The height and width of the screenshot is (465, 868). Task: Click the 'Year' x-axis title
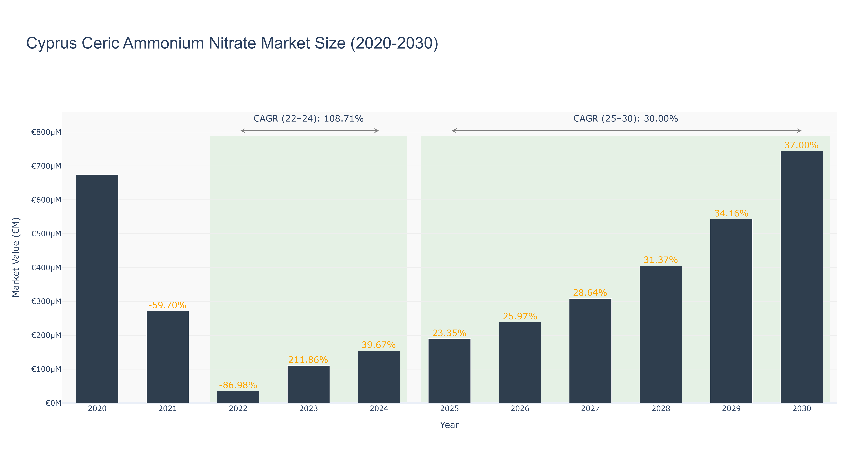coord(449,425)
